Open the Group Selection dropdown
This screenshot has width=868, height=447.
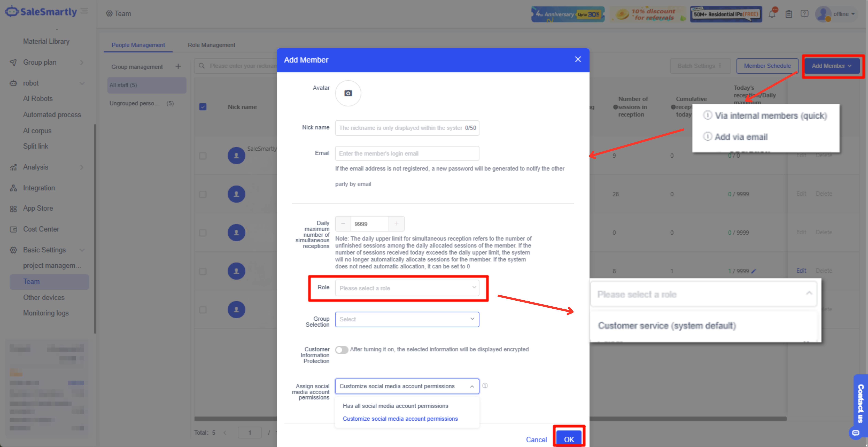pos(407,319)
